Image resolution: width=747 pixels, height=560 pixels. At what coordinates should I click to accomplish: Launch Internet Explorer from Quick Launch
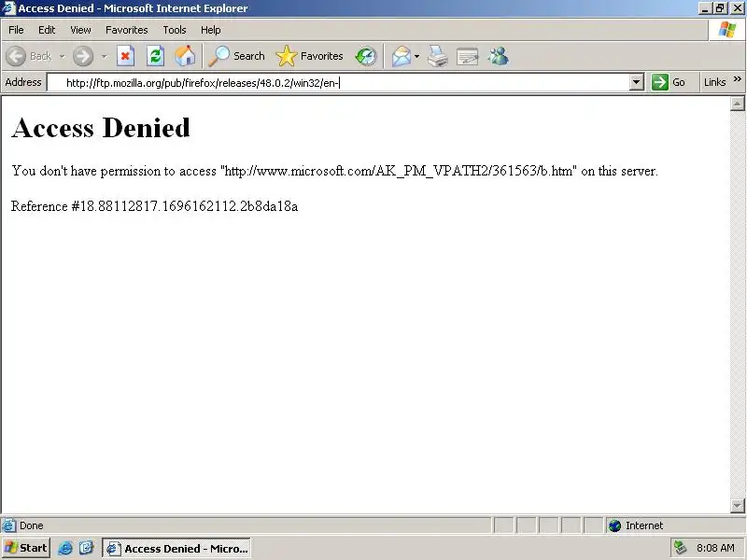[65, 548]
